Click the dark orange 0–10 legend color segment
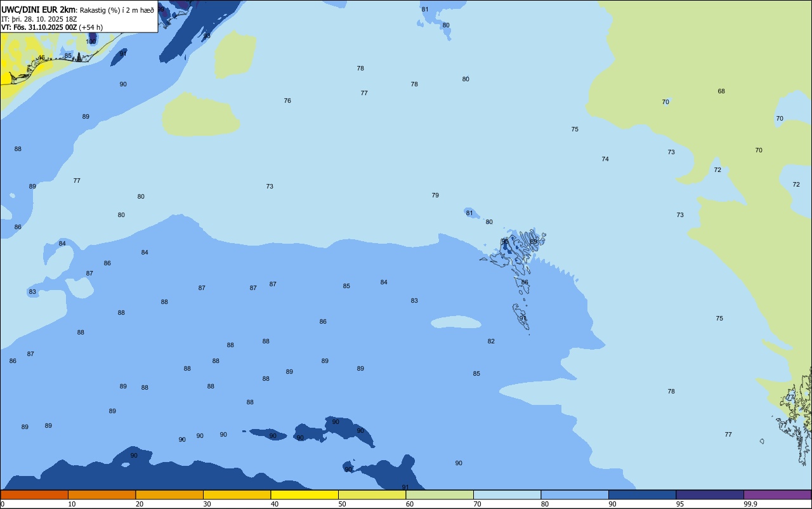This screenshot has height=509, width=812. 34,494
